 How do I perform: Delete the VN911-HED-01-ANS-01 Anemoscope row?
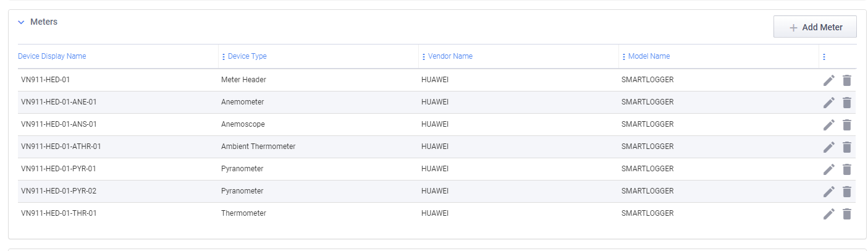(847, 125)
